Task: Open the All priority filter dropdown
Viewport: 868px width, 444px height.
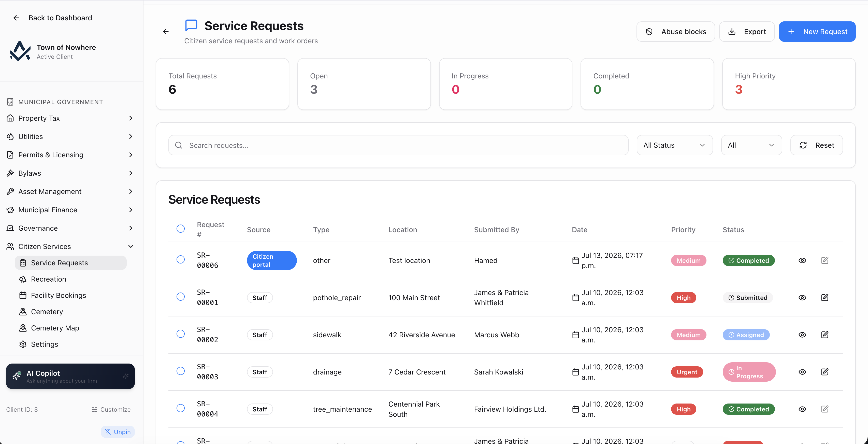Action: [x=751, y=145]
